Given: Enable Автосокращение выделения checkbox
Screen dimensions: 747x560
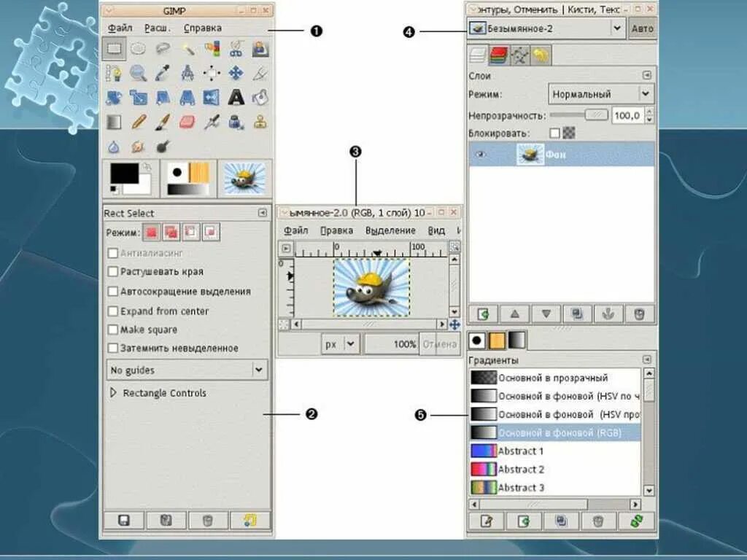Looking at the screenshot, I should point(113,291).
